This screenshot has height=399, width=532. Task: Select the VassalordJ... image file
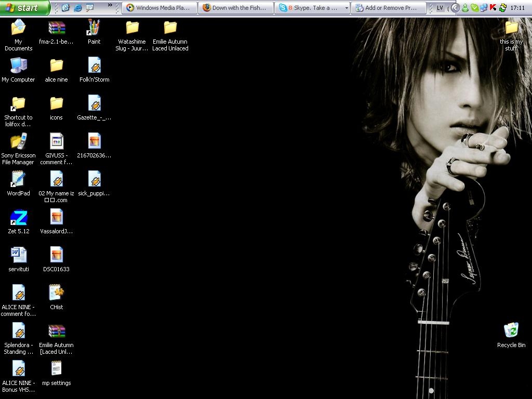pyautogui.click(x=56, y=222)
